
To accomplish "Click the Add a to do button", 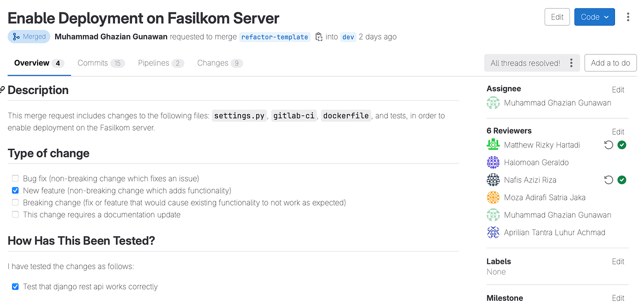I will click(610, 63).
